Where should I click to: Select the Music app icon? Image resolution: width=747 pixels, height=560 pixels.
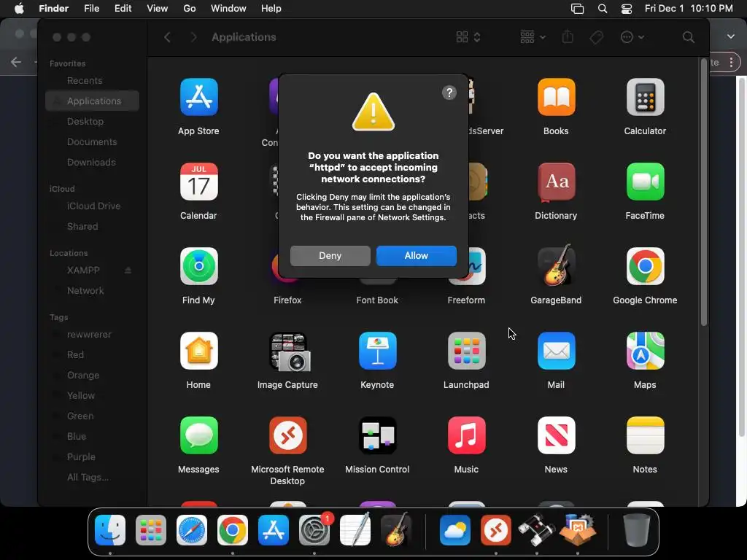(x=466, y=435)
